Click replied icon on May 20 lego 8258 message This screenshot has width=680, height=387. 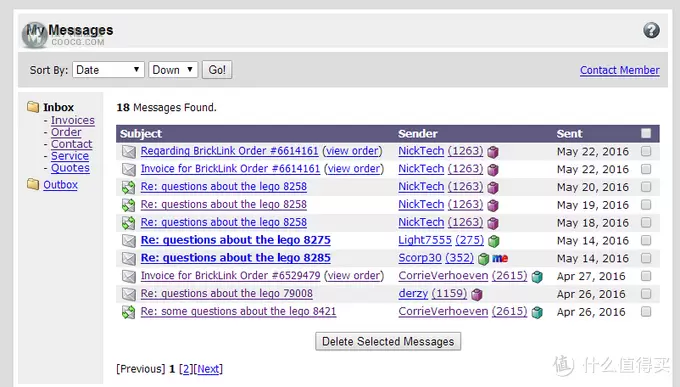(128, 187)
